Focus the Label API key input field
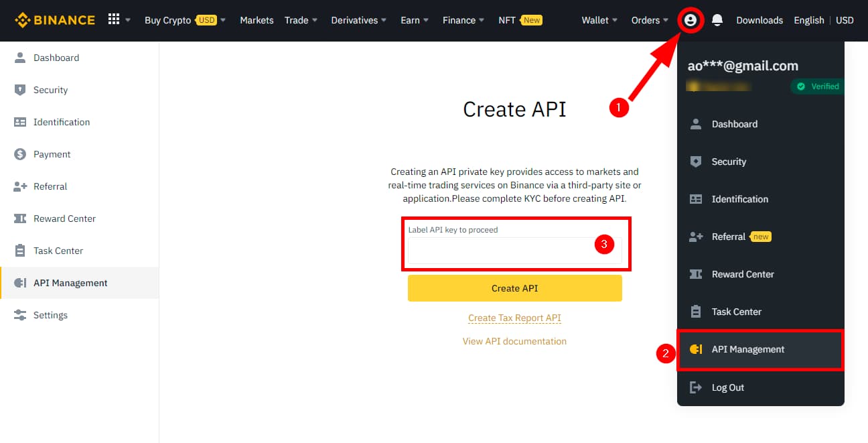This screenshot has height=443, width=868. [x=514, y=251]
